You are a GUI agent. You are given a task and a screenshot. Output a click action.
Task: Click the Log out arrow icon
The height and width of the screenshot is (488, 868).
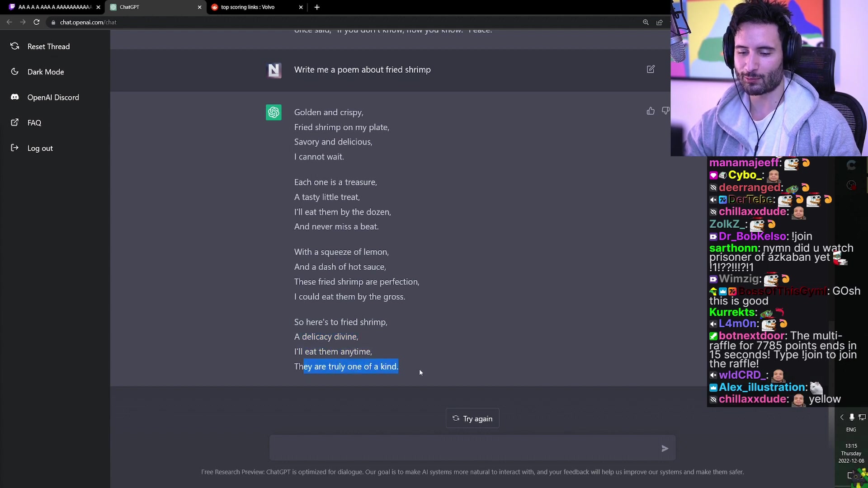tap(14, 147)
